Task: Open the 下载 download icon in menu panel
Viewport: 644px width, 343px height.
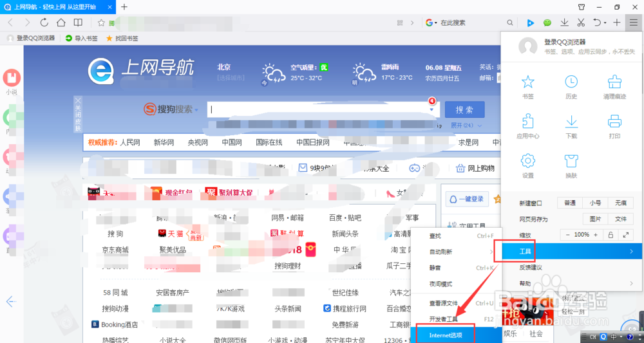Action: click(571, 122)
